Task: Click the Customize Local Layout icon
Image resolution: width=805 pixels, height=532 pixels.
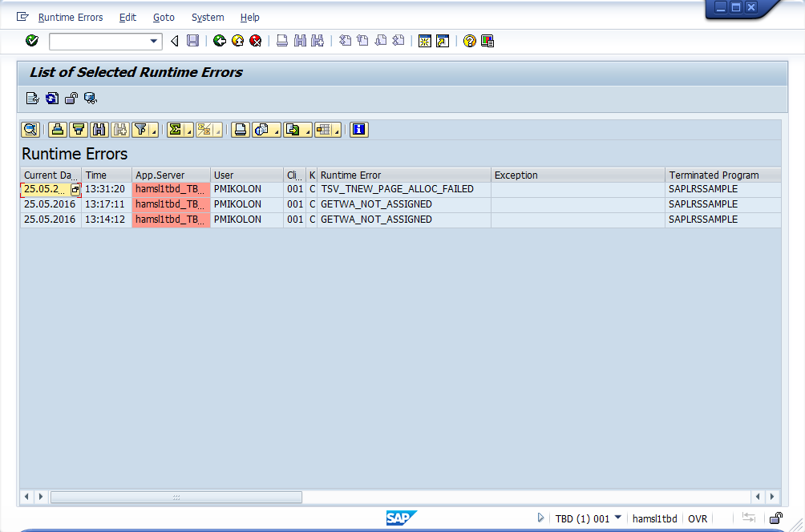Action: pyautogui.click(x=487, y=41)
